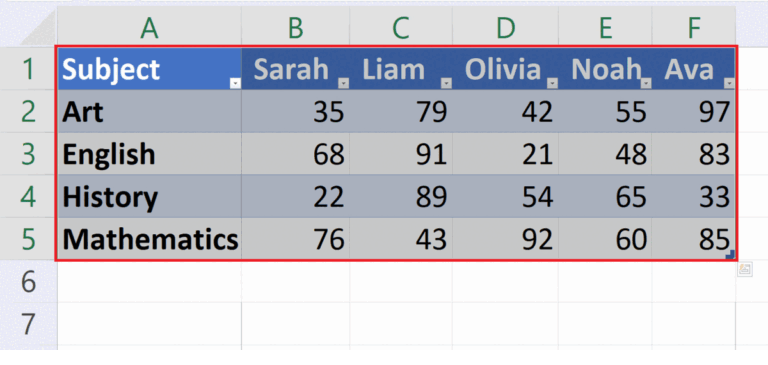Image resolution: width=768 pixels, height=365 pixels.
Task: Click the Quick Analysis icon below table
Action: coord(744,269)
